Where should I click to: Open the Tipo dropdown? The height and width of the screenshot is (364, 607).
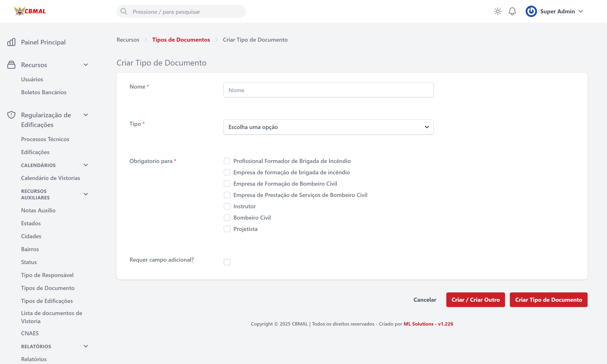[x=328, y=127]
